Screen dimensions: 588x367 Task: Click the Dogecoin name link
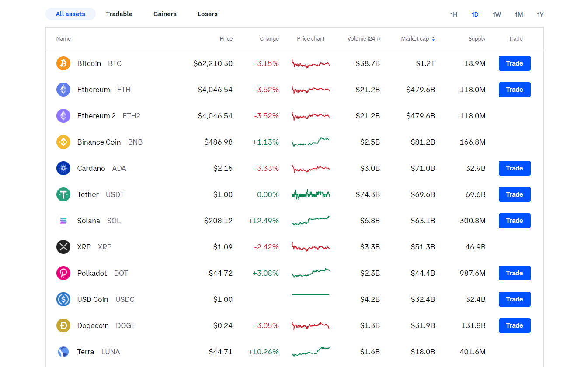click(93, 325)
